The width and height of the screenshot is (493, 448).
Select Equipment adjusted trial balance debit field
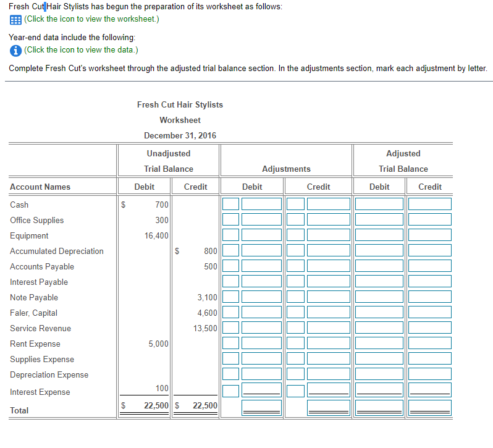point(379,235)
